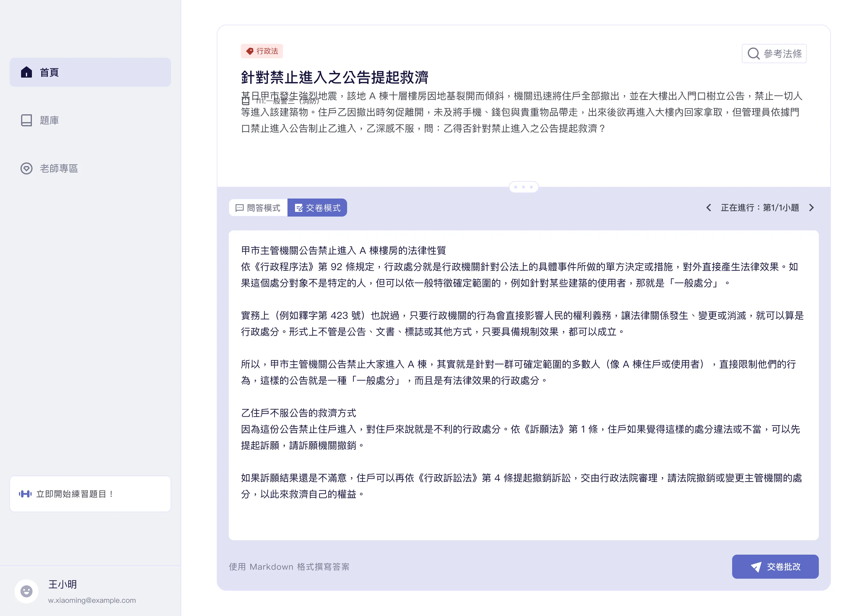Click the three-dot handle to collapse question panel
Viewport: 867px width, 616px height.
click(x=524, y=186)
